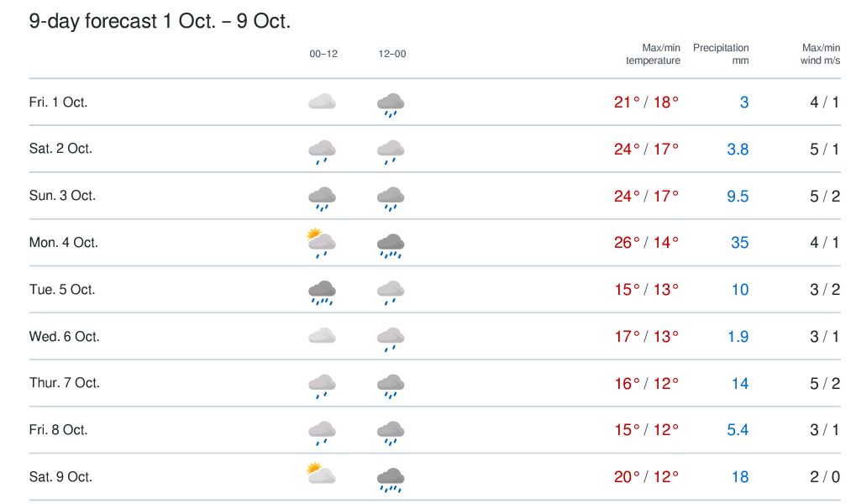Click the 00–12 column header

click(323, 54)
